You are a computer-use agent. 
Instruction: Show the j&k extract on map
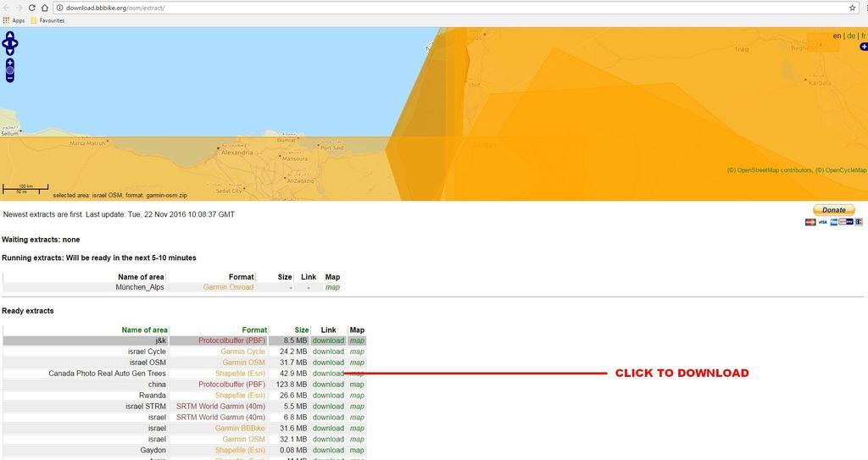tap(357, 341)
